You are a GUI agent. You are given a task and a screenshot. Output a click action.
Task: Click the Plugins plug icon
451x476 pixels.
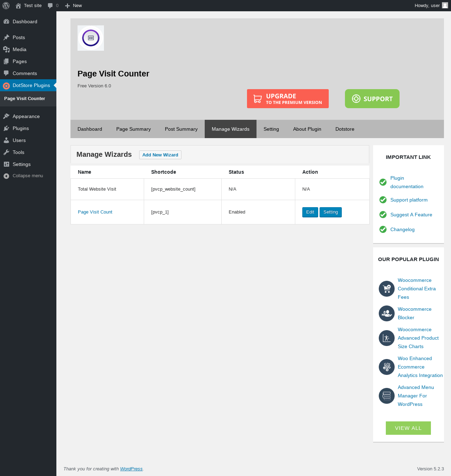click(x=6, y=128)
